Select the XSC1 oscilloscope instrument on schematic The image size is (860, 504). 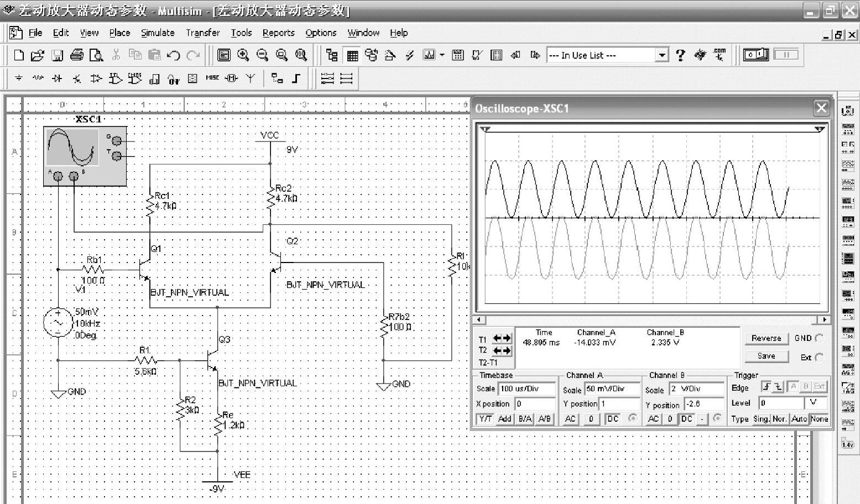[85, 155]
